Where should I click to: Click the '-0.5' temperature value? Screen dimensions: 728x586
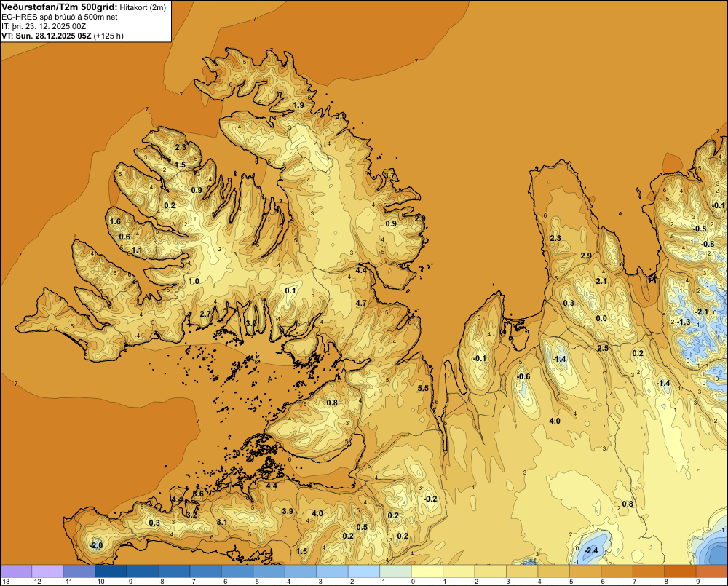699,229
